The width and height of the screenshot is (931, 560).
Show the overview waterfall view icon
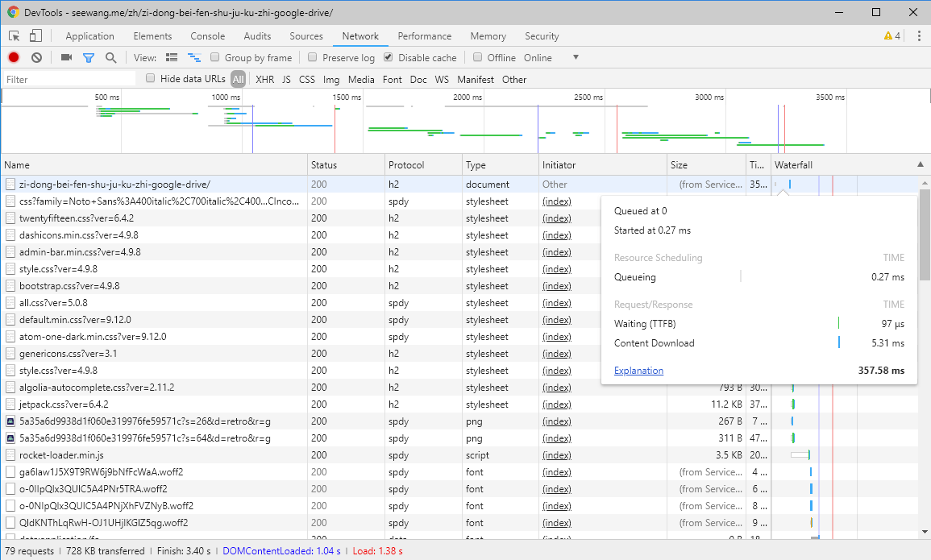tap(194, 57)
